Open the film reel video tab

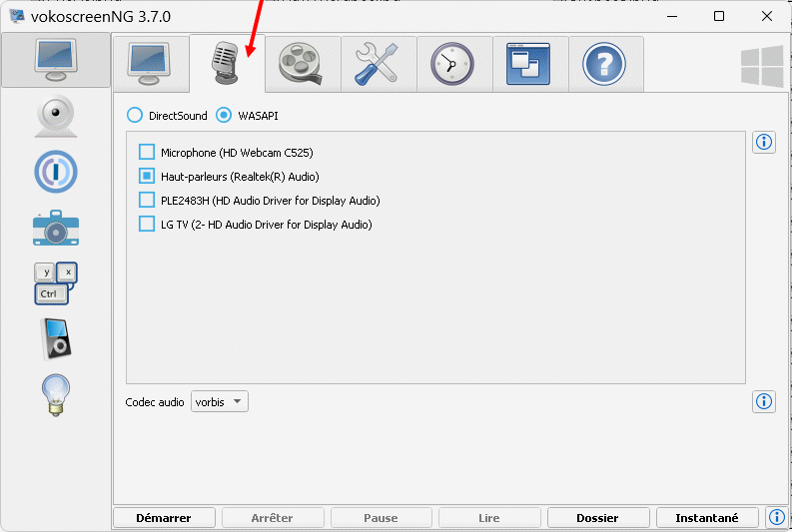pos(303,64)
